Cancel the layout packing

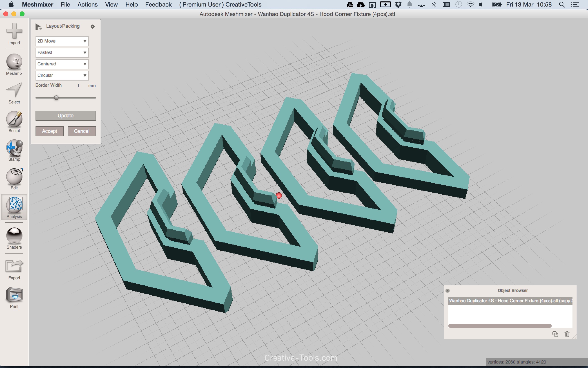pyautogui.click(x=82, y=131)
